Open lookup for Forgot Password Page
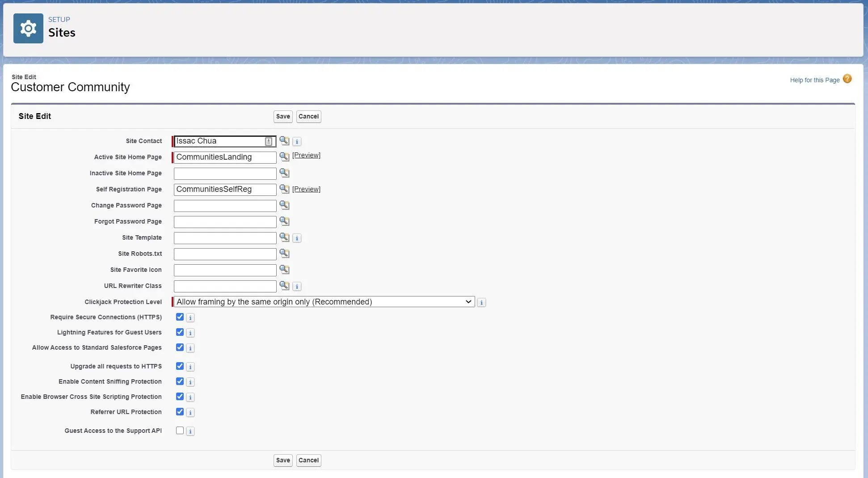Image resolution: width=868 pixels, height=478 pixels. [x=284, y=221]
